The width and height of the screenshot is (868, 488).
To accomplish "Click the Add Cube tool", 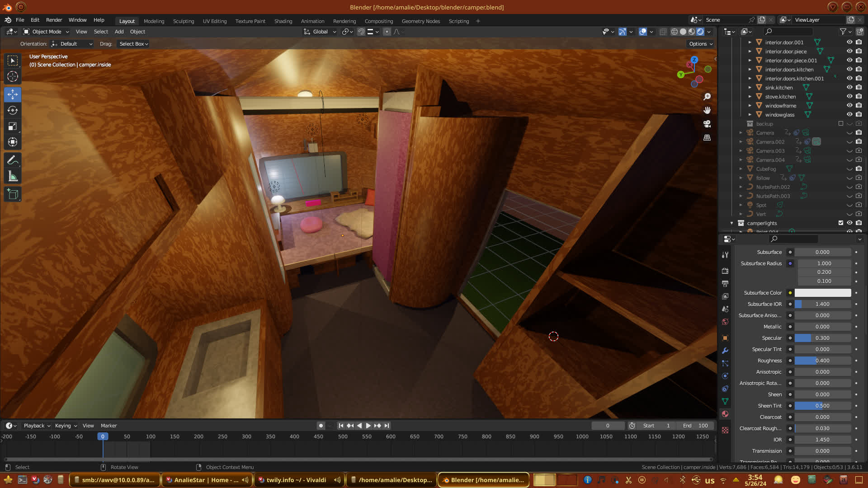I will (x=13, y=194).
